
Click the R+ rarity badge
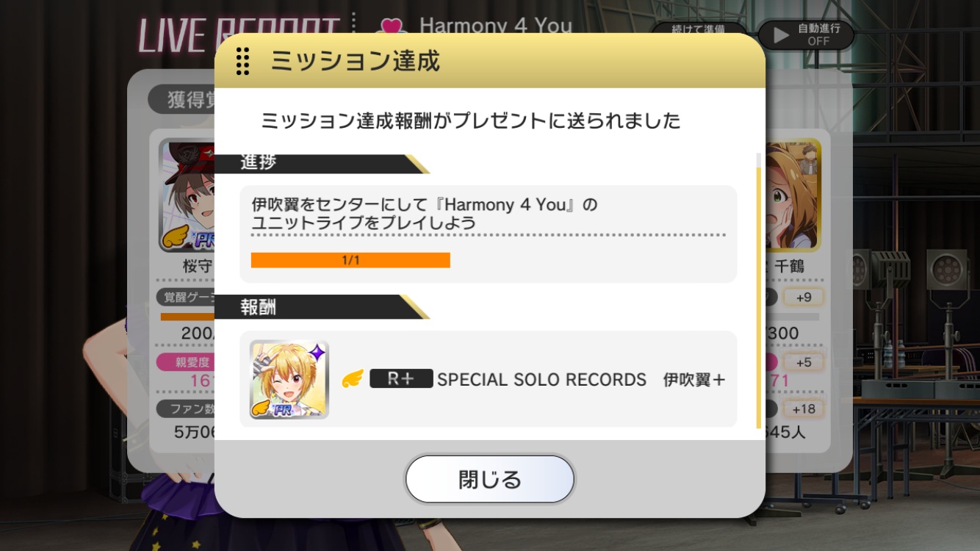point(401,379)
